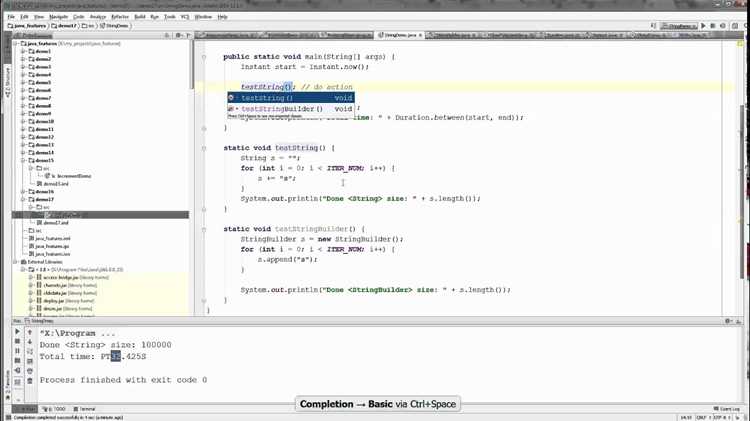This screenshot has width=750, height=421.
Task: Click the demo17 breadcrumb in navigation bar
Action: pyautogui.click(x=65, y=25)
